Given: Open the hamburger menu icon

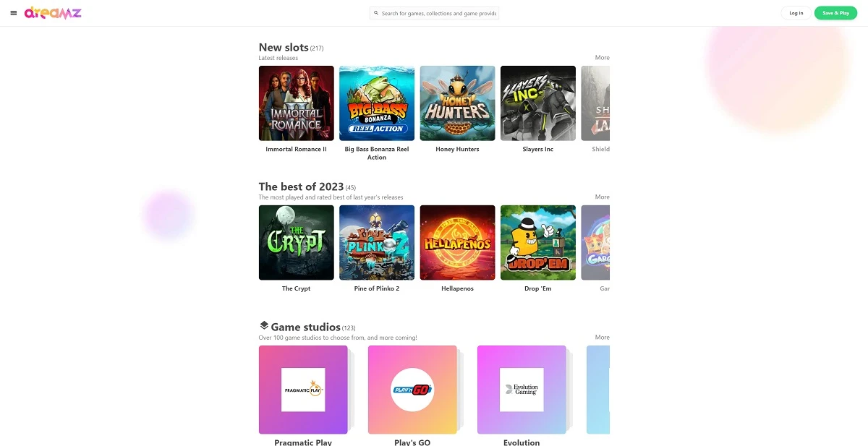Looking at the screenshot, I should [x=14, y=13].
